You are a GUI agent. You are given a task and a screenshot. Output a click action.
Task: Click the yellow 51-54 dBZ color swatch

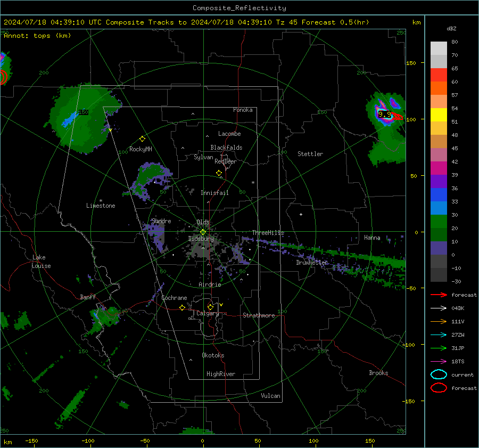439,115
